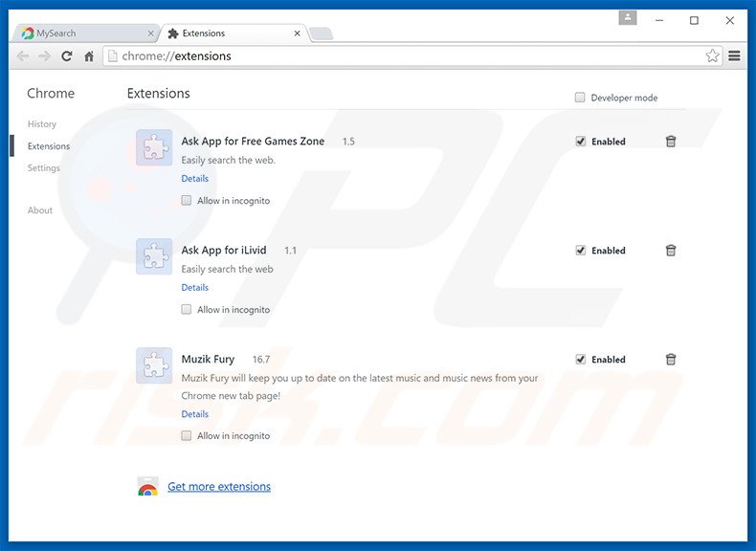Image resolution: width=756 pixels, height=551 pixels.
Task: Bookmark this page with the star icon
Action: coord(712,55)
